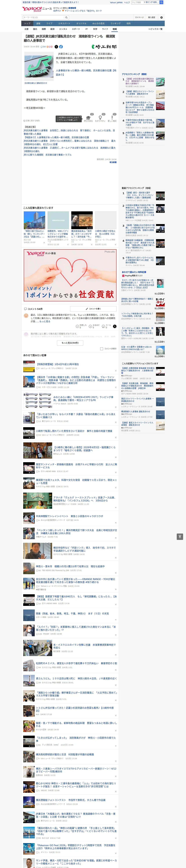This screenshot has height=868, width=186.
Task: Select the ライブ navigation tab
Action: click(x=49, y=24)
